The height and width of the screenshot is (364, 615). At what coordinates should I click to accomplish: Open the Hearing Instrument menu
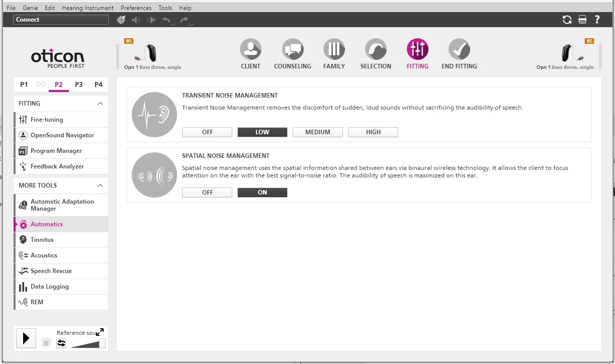point(87,8)
